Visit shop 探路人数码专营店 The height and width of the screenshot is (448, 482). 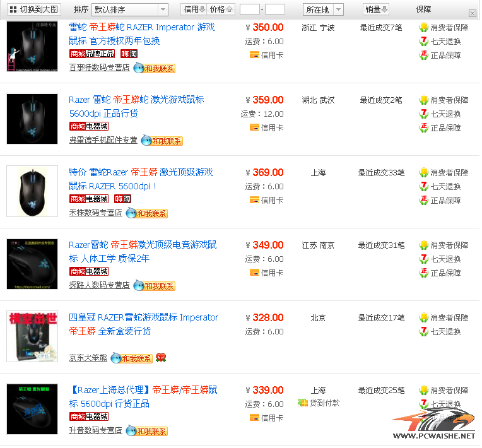tap(99, 285)
